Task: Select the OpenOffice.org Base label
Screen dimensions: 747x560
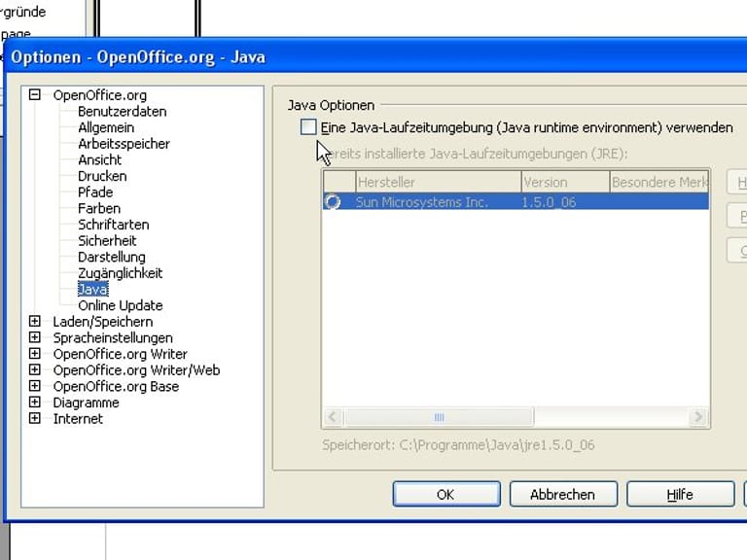Action: pos(117,386)
